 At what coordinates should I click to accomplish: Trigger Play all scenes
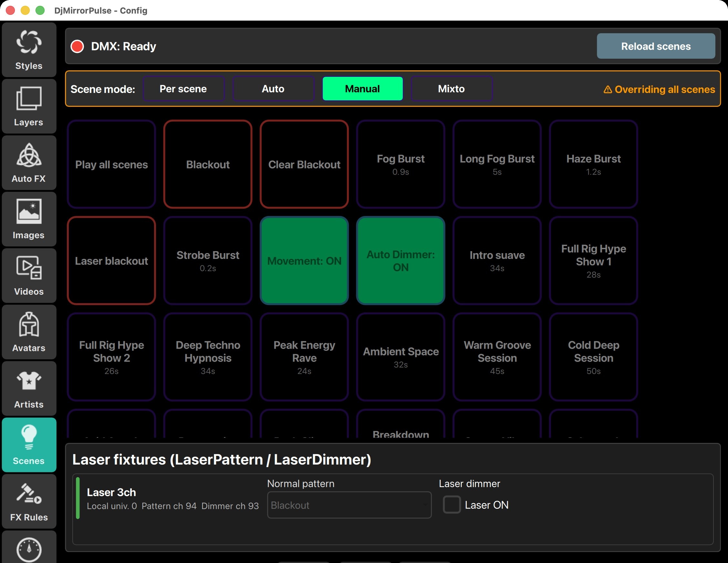point(111,164)
